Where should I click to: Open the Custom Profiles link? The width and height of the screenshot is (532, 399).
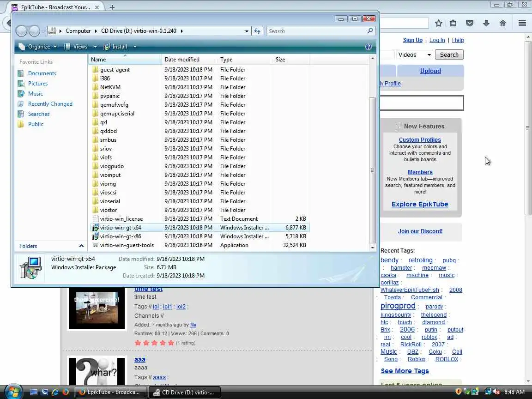point(420,140)
